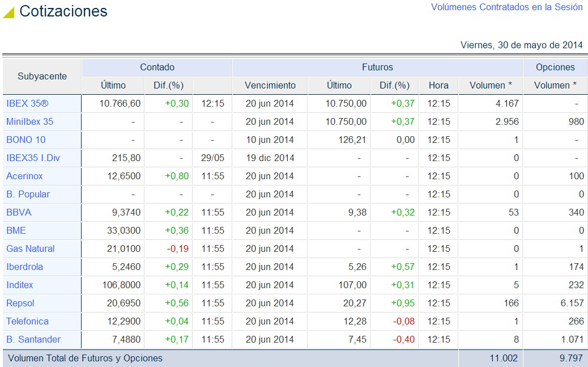Open the Acerinox quote link
Image resolution: width=588 pixels, height=367 pixels.
(24, 176)
